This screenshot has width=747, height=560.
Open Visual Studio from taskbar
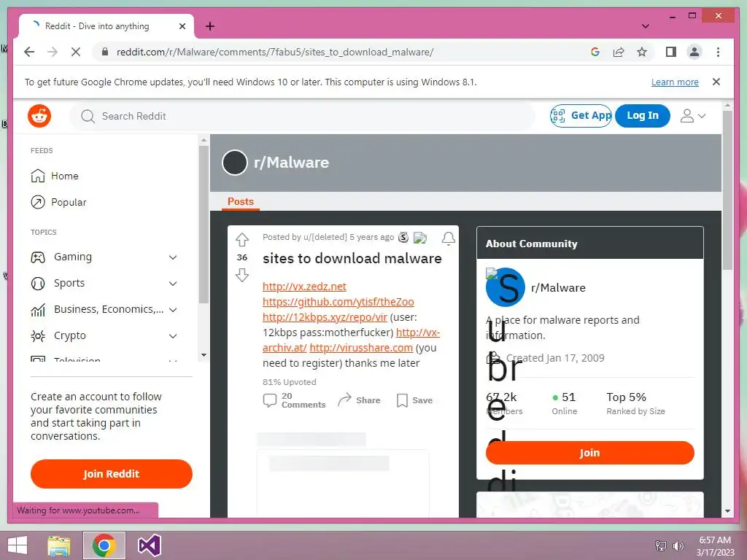pos(149,545)
